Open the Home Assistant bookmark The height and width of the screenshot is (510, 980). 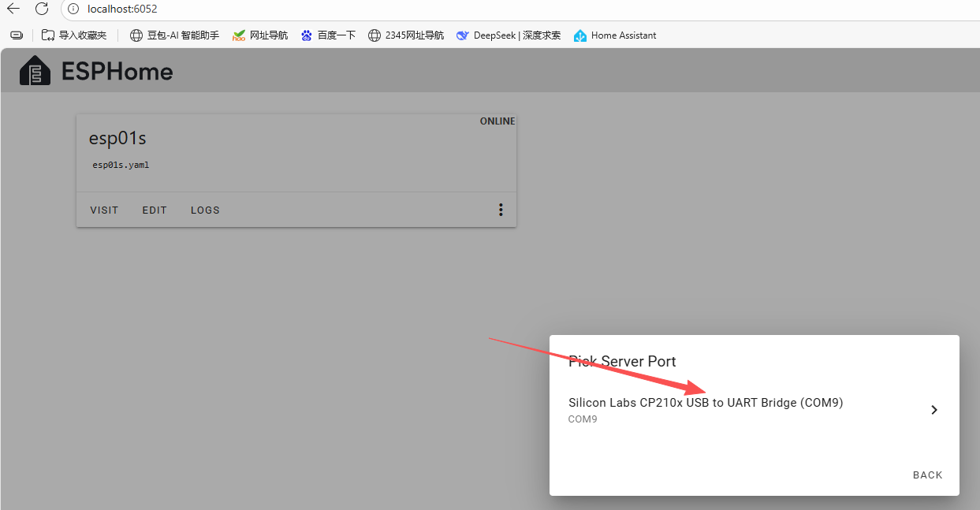[x=615, y=35]
